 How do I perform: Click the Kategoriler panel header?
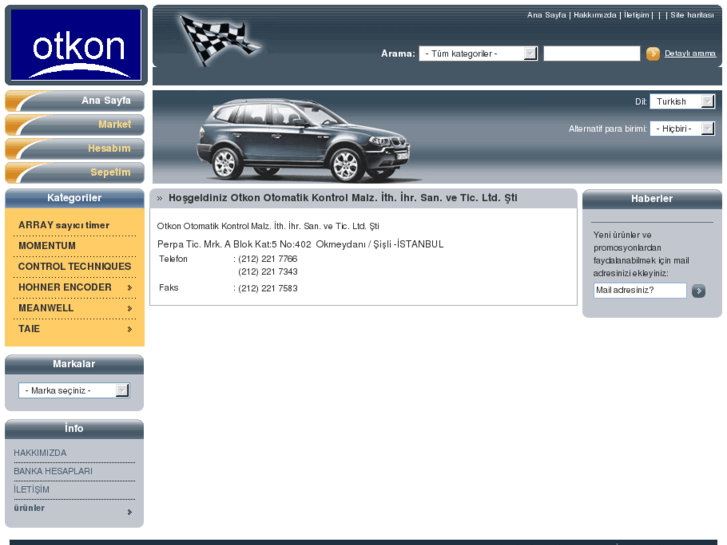tap(75, 198)
